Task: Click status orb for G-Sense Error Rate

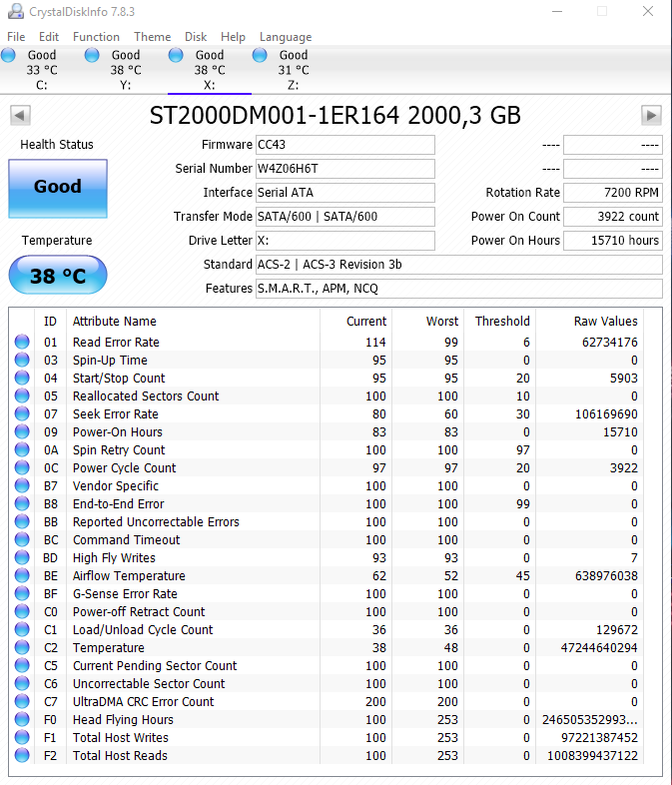Action: 22,593
